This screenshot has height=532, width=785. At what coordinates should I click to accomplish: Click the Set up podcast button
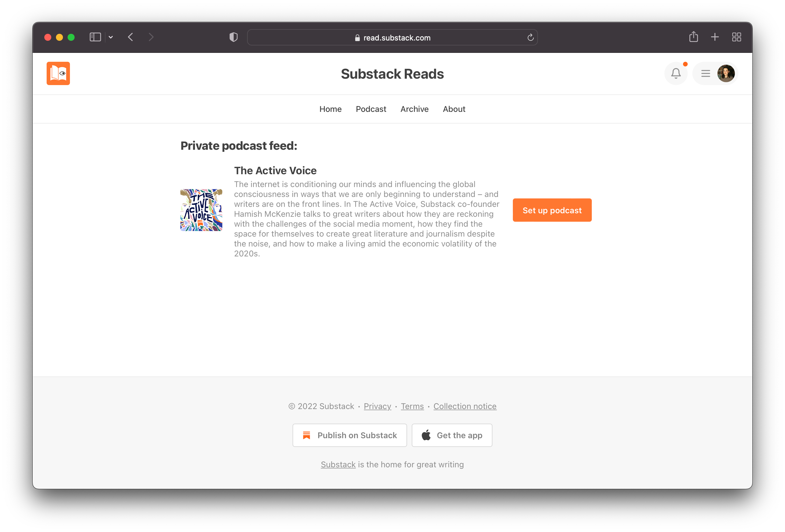pos(552,209)
